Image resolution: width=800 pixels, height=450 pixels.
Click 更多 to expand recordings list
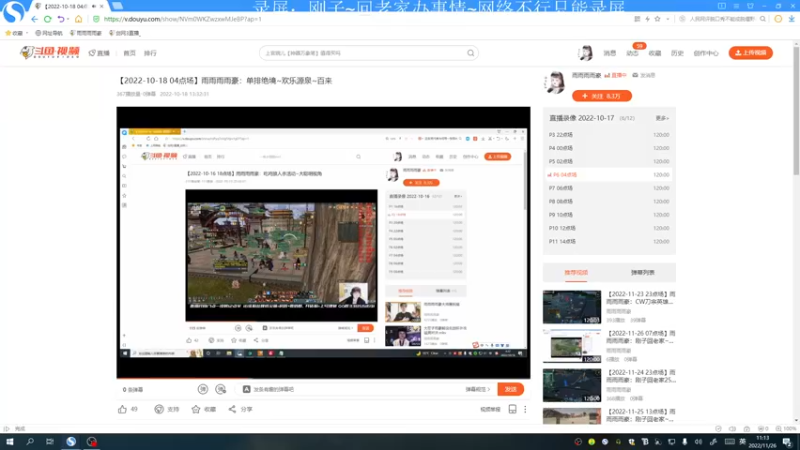662,118
